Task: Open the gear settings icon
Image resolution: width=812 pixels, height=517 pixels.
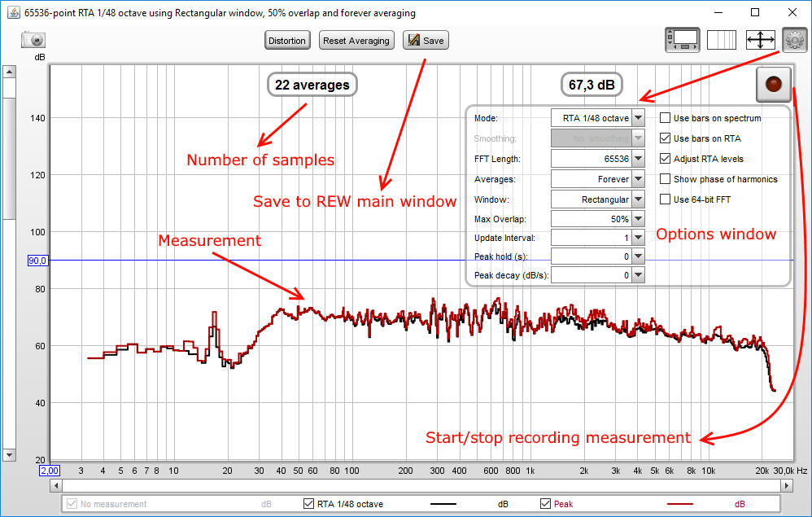Action: [793, 40]
